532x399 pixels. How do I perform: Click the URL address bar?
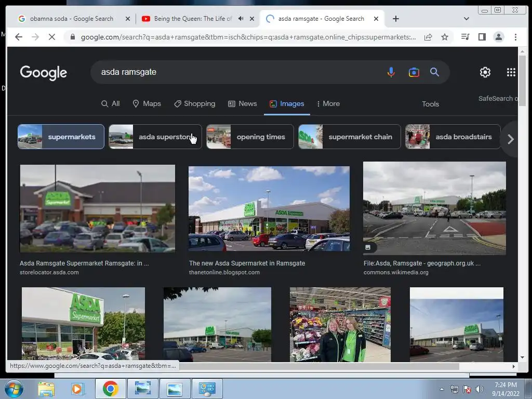click(248, 37)
